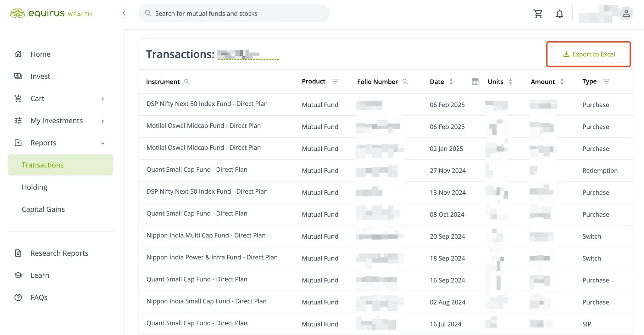Open Nippon India Small Cap Fund row

tap(386, 302)
